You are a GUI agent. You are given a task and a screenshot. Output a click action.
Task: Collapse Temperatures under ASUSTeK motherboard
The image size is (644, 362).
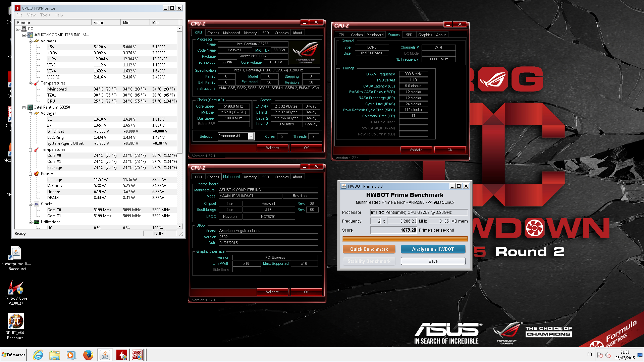pyautogui.click(x=31, y=83)
